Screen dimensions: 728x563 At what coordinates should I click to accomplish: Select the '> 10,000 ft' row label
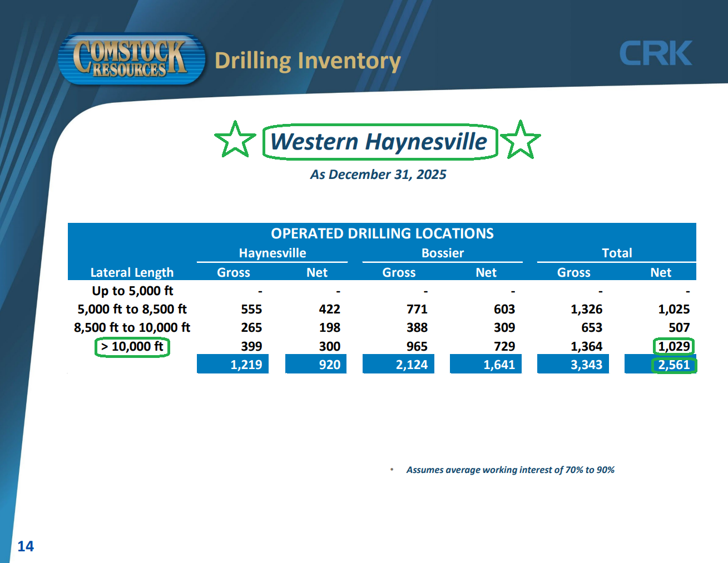point(132,346)
